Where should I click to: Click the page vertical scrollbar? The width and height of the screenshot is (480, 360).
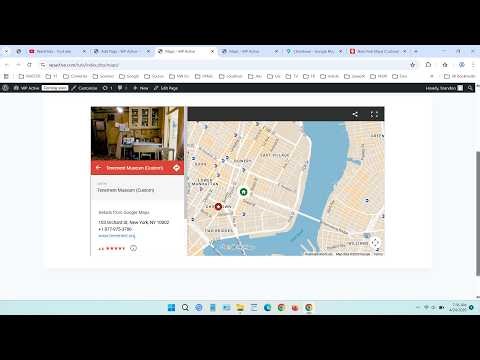point(478,213)
